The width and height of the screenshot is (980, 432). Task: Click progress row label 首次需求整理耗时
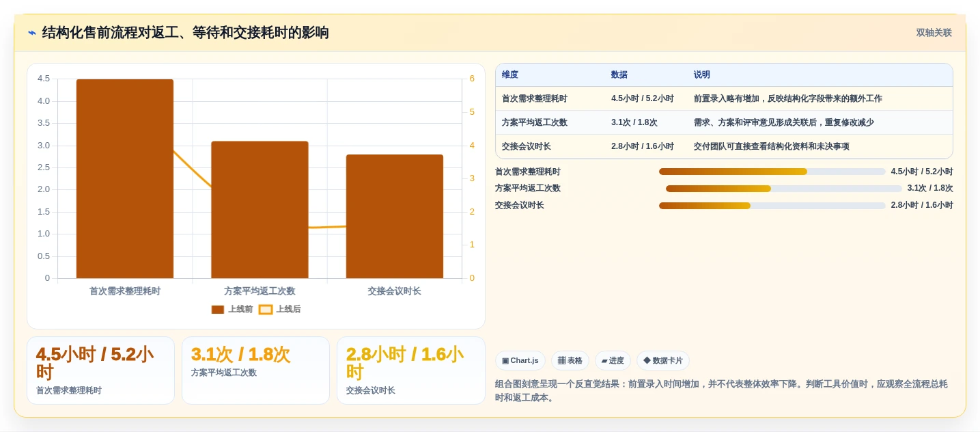(x=528, y=172)
